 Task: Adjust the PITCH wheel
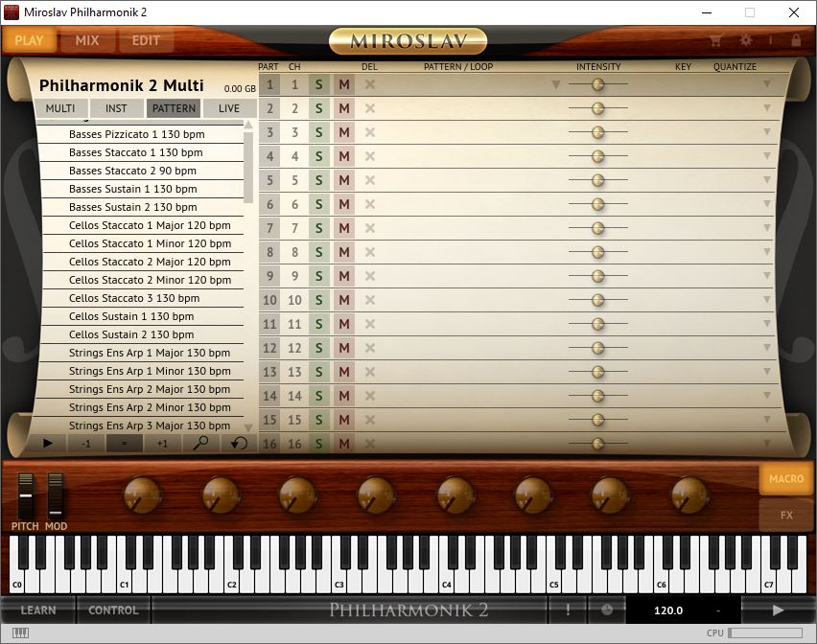click(x=26, y=495)
